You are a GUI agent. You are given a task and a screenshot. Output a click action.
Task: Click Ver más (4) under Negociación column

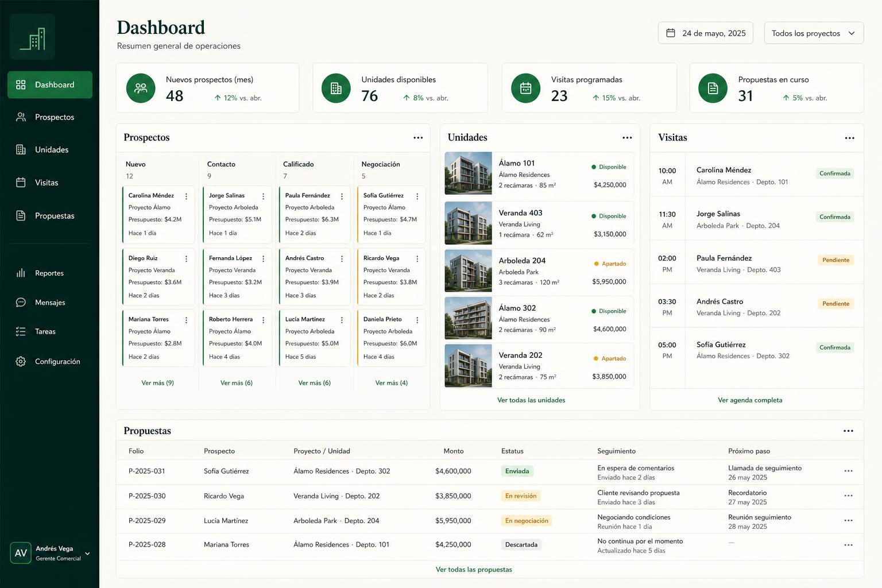point(391,383)
